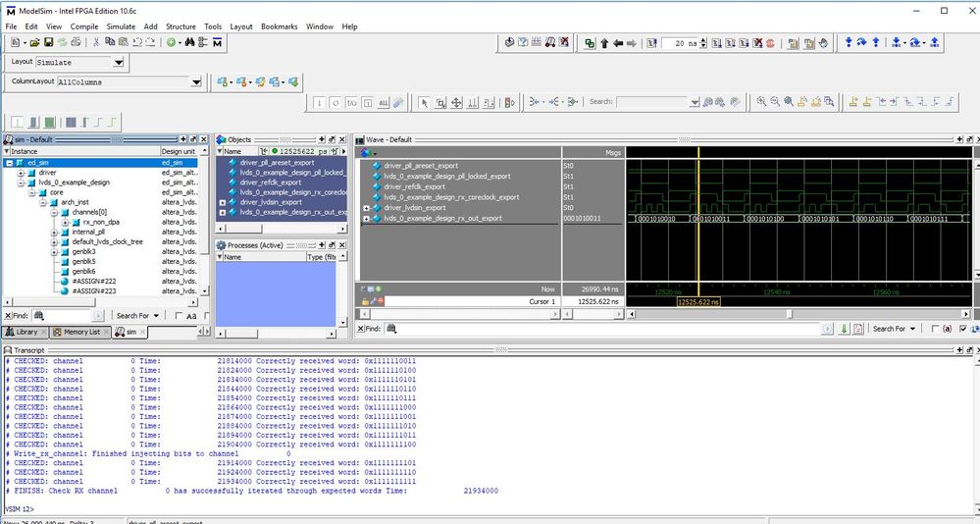Click the Insert Cursor yellow icon
The height and width of the screenshot is (524, 980).
(x=853, y=101)
